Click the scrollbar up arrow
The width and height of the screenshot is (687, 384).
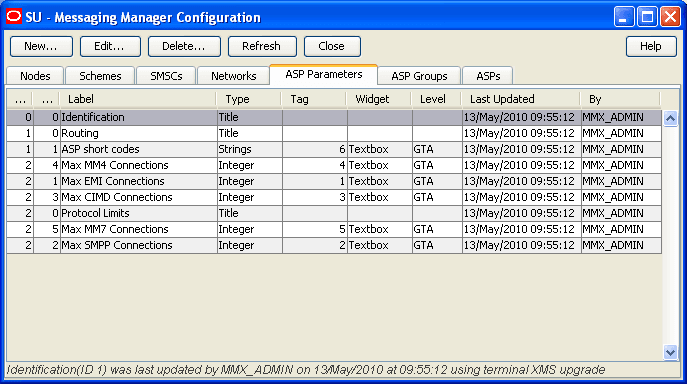670,118
